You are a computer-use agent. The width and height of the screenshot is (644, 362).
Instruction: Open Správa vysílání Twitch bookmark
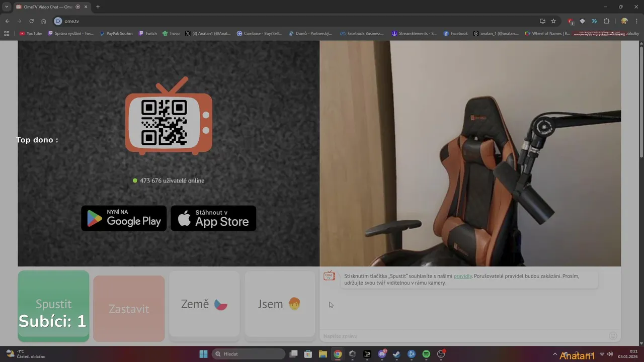[x=71, y=34]
